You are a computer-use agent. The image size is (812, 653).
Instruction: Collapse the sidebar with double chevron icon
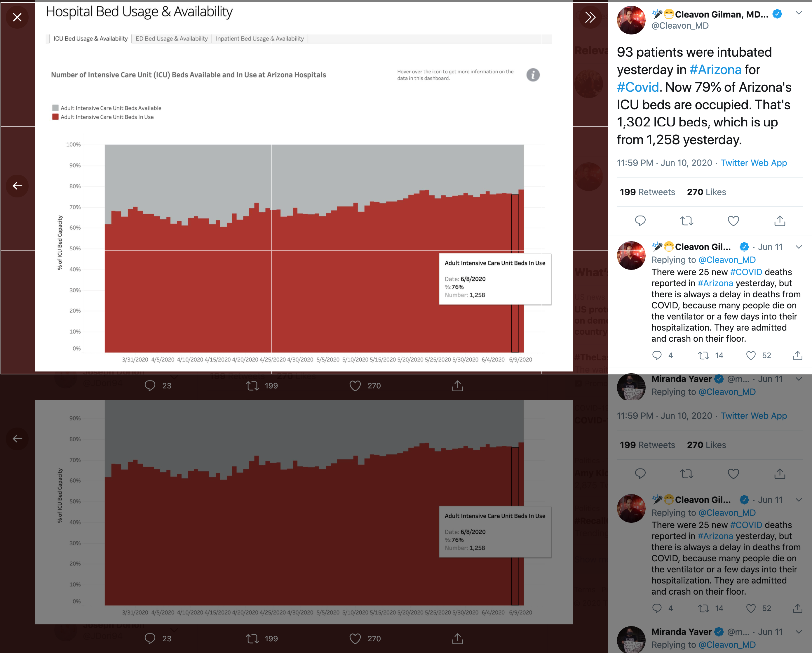(x=590, y=17)
